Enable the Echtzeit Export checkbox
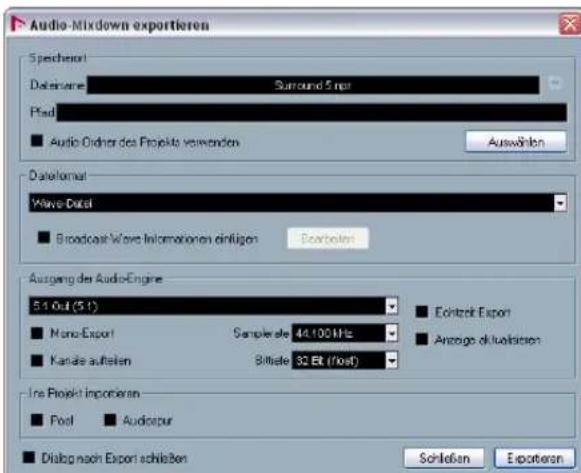Viewport: 581px width, 473px height. [422, 312]
